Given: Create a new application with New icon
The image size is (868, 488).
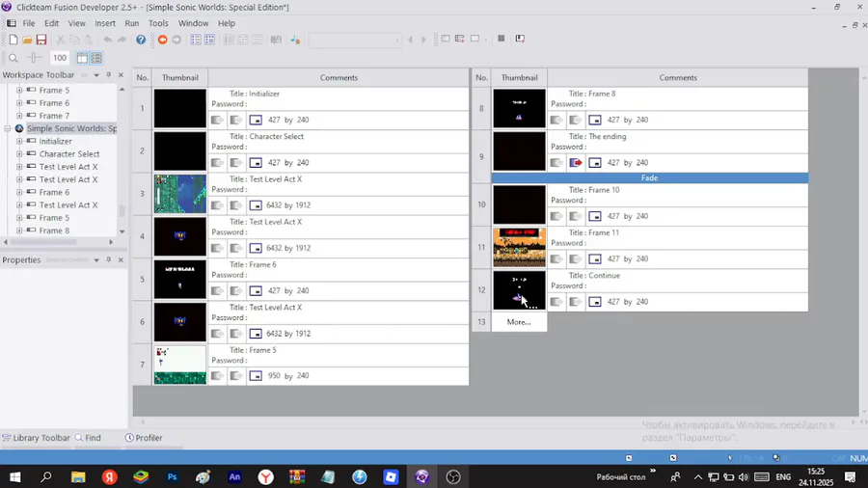Looking at the screenshot, I should point(14,40).
